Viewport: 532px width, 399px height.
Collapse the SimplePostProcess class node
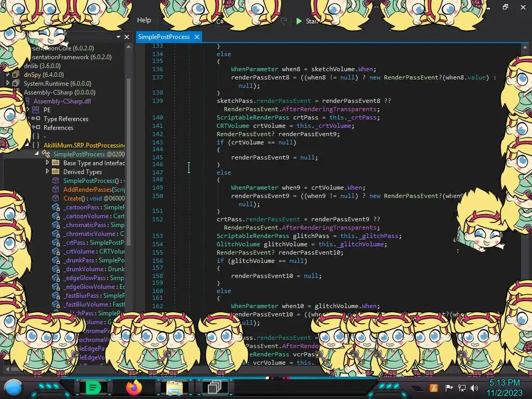[37, 154]
